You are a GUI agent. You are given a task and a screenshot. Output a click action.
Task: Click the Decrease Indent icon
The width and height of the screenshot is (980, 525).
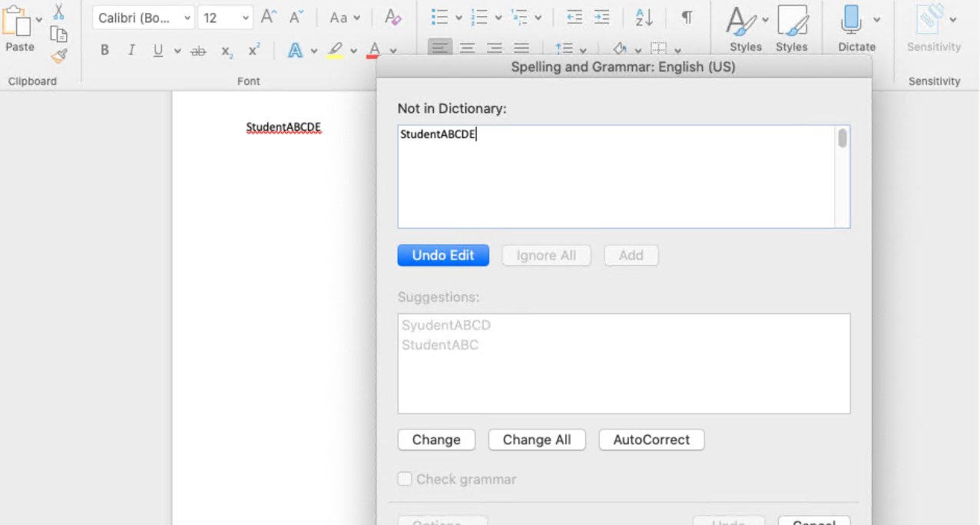click(574, 17)
